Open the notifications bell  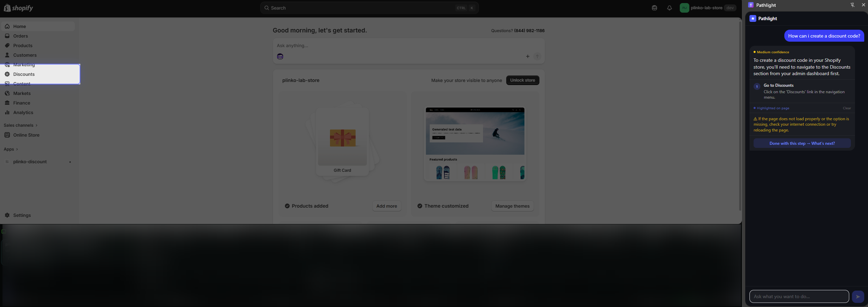(669, 8)
